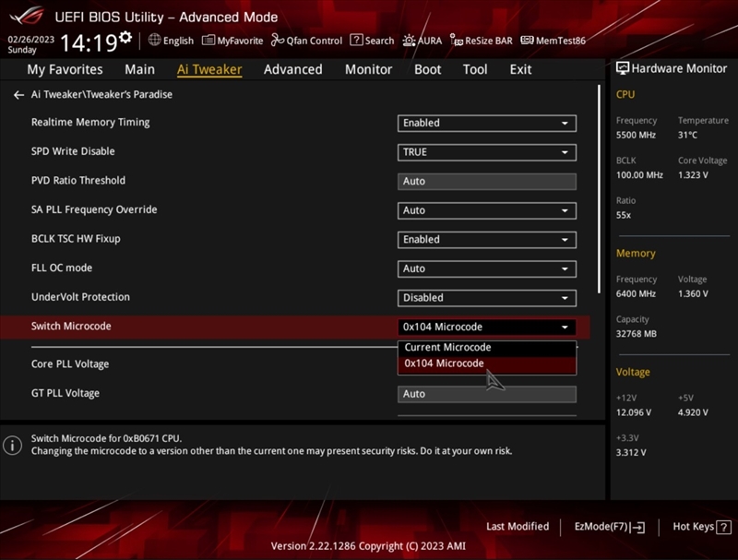The height and width of the screenshot is (560, 738).
Task: Collapse the Switch Microcode dropdown
Action: click(487, 328)
